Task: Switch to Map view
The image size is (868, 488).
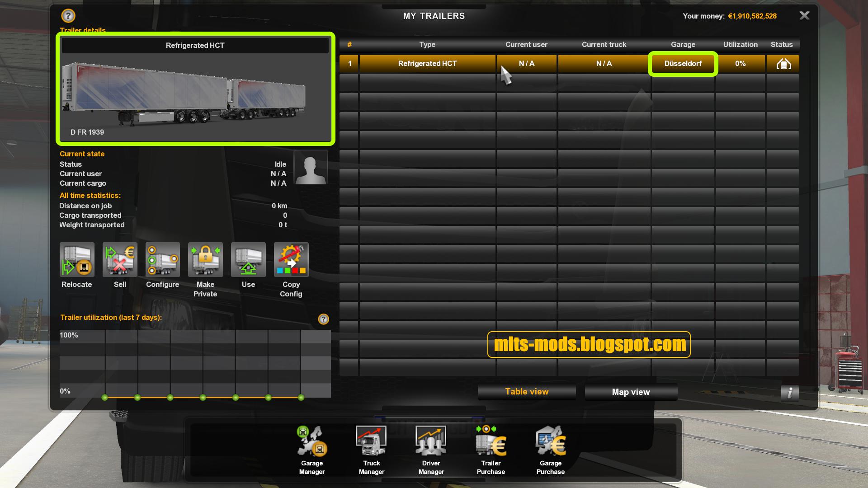Action: [631, 392]
